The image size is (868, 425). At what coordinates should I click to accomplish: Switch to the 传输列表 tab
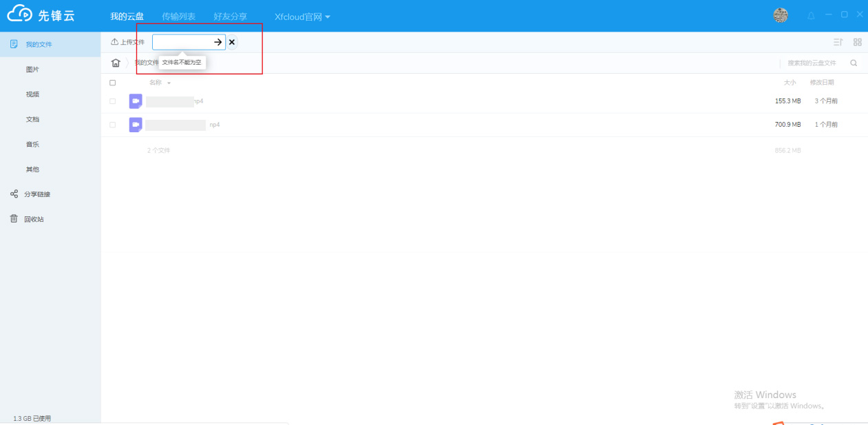[x=178, y=17]
